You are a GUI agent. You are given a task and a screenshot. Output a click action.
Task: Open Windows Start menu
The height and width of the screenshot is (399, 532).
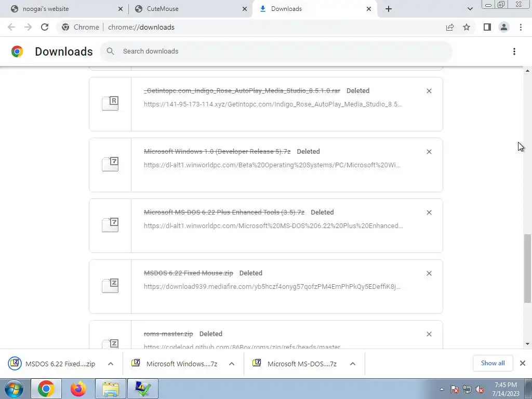(14, 389)
